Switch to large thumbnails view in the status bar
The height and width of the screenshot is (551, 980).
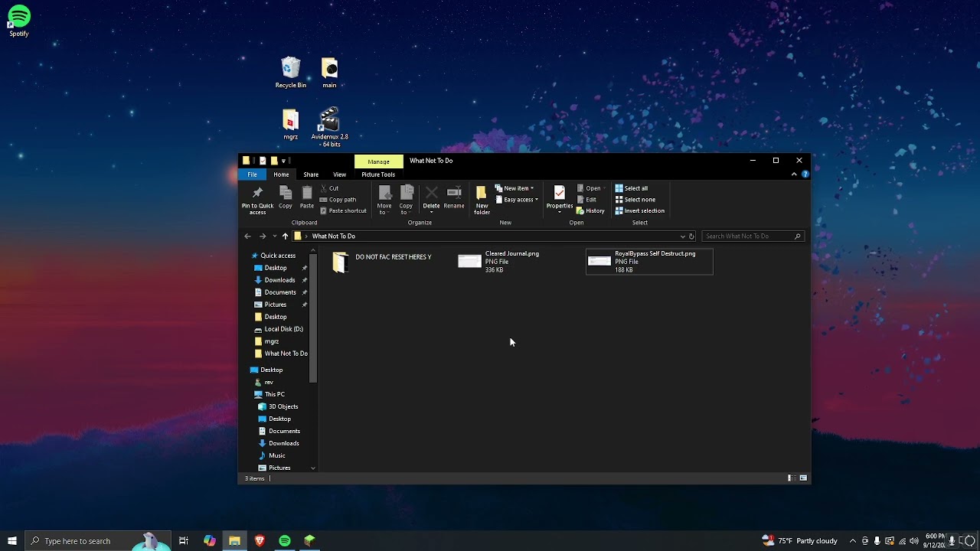pos(803,478)
